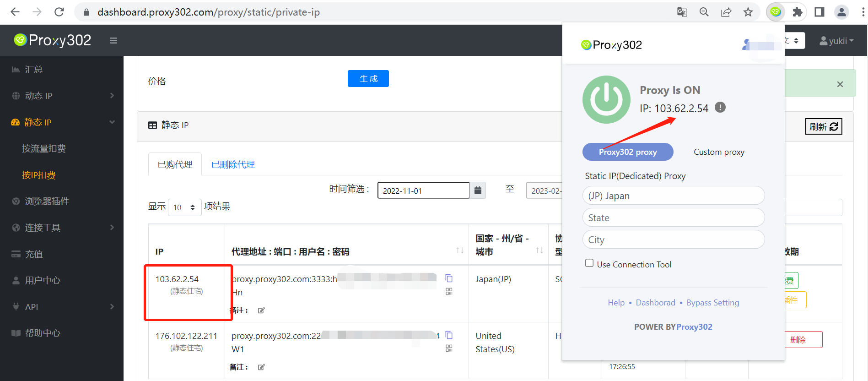Click the 刷新 refresh button

point(824,126)
